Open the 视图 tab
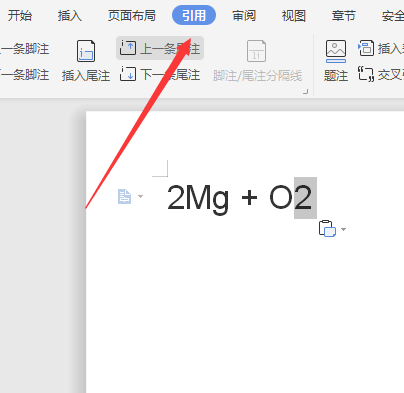The image size is (404, 393). 294,16
